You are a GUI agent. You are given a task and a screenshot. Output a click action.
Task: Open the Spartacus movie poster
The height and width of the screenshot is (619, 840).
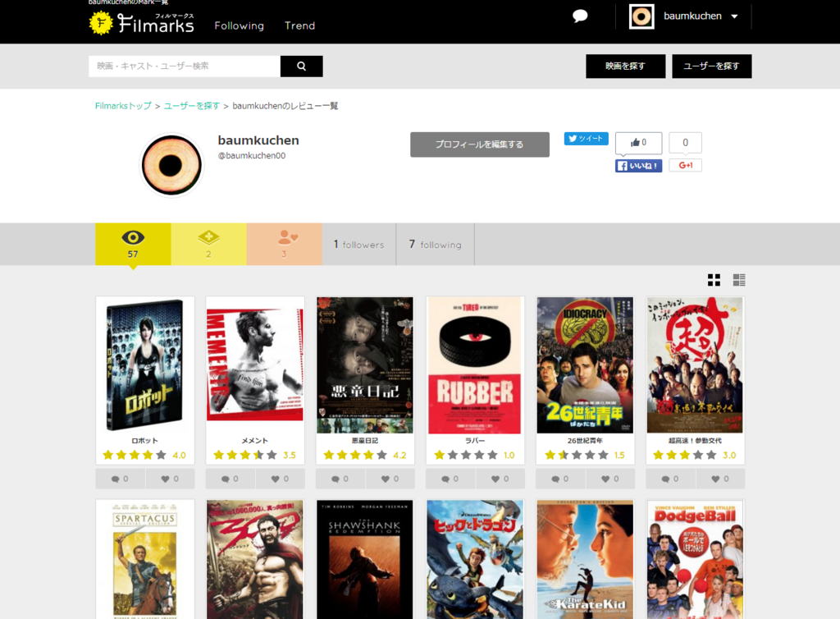click(144, 560)
